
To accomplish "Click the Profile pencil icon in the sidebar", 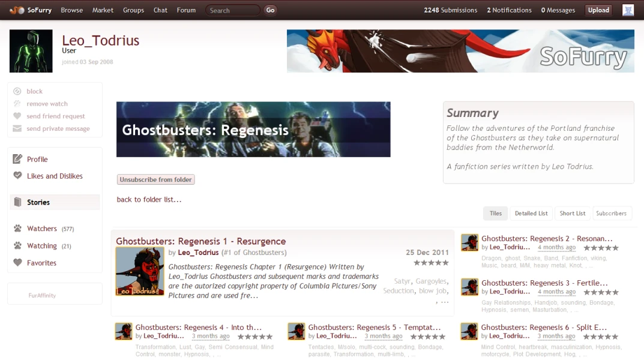I will [x=17, y=159].
